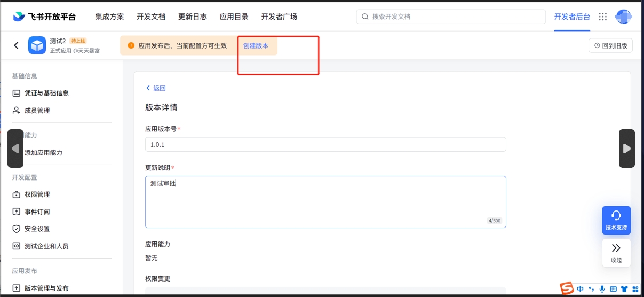Image resolution: width=644 pixels, height=297 pixels.
Task: Switch to 开发者后台 tab
Action: [x=572, y=17]
